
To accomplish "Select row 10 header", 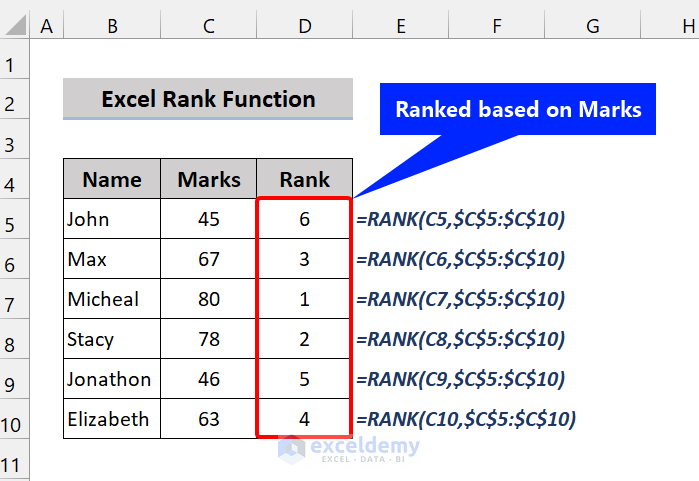I will (14, 419).
